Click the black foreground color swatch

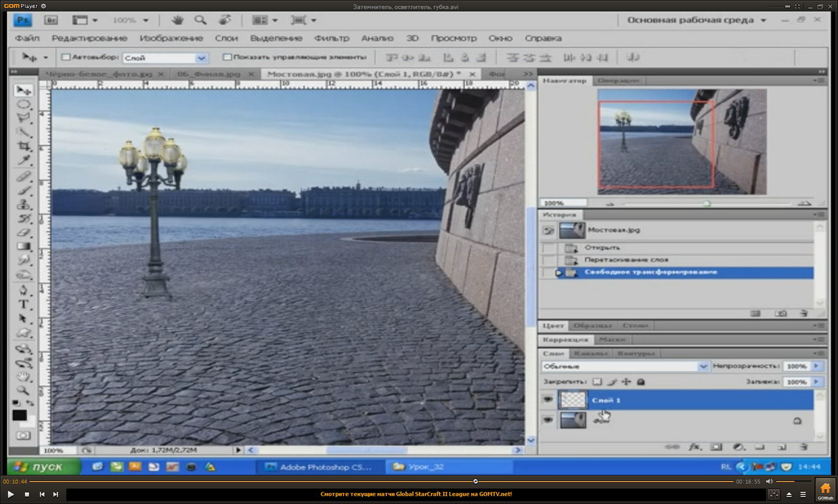(x=19, y=415)
